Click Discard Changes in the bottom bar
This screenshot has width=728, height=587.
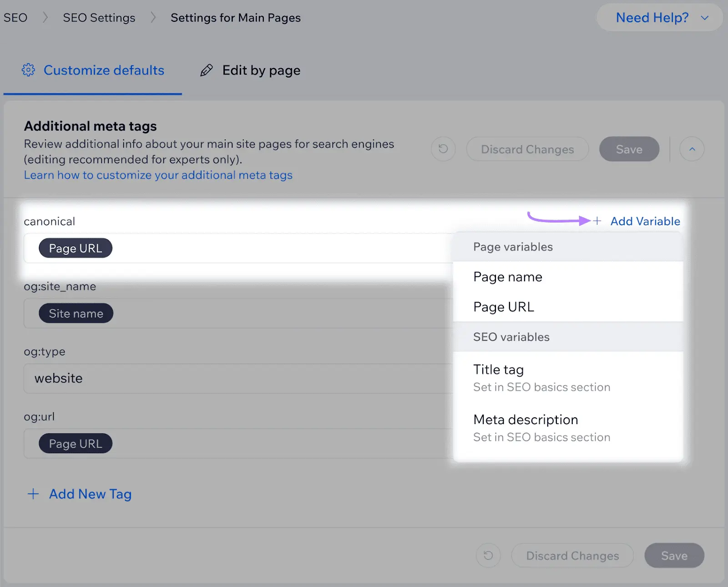coord(572,555)
